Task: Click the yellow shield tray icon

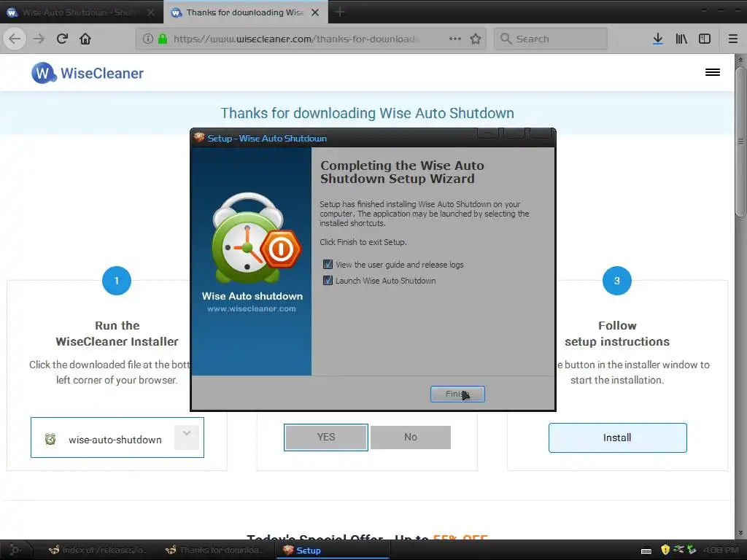Action: coord(665,550)
